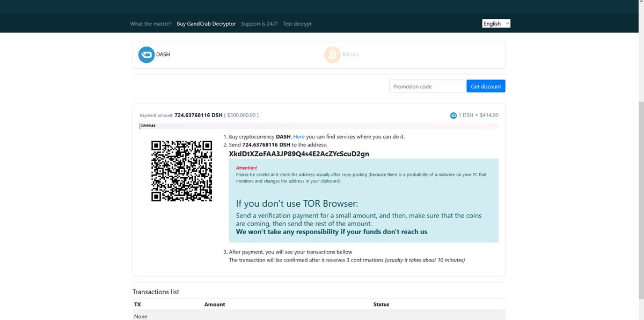Switch to the Bitcoin payment tab label
644x320 pixels.
pos(350,55)
